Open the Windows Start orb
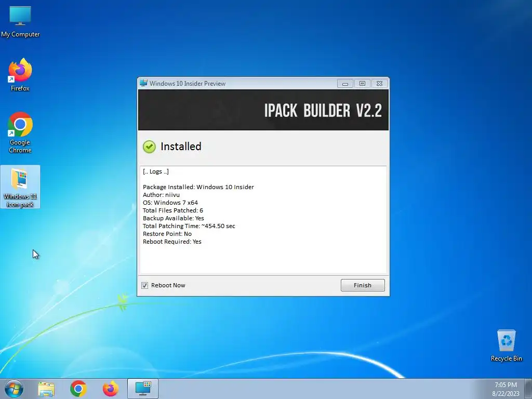Viewport: 532px width, 399px height. tap(14, 389)
